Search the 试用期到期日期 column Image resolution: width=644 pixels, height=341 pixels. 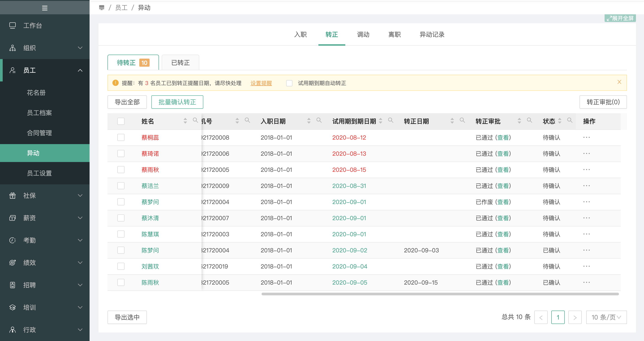pyautogui.click(x=391, y=120)
